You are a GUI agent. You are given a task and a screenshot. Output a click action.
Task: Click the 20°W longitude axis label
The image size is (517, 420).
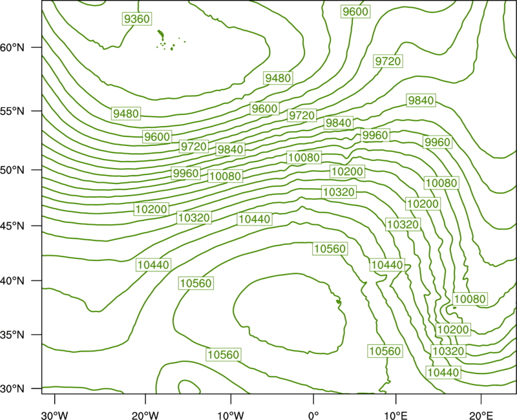145,415
